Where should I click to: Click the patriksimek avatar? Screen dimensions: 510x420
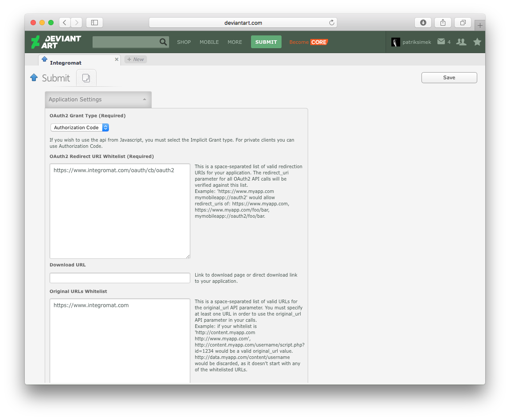coord(395,42)
